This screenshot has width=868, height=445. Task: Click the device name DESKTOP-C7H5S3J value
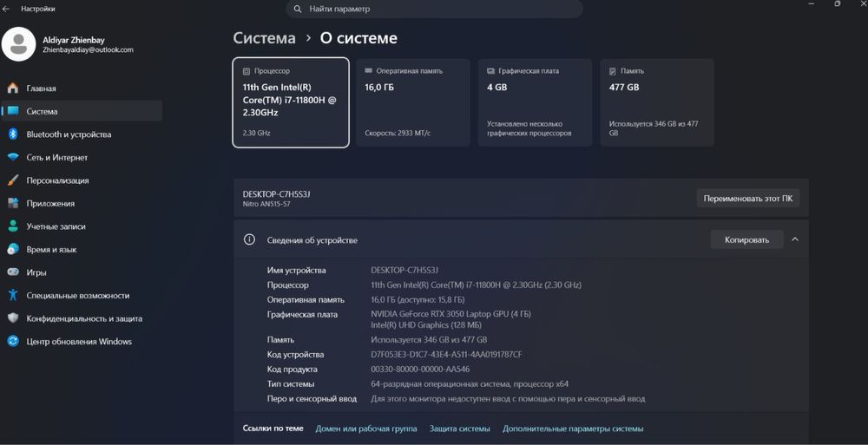tap(404, 270)
